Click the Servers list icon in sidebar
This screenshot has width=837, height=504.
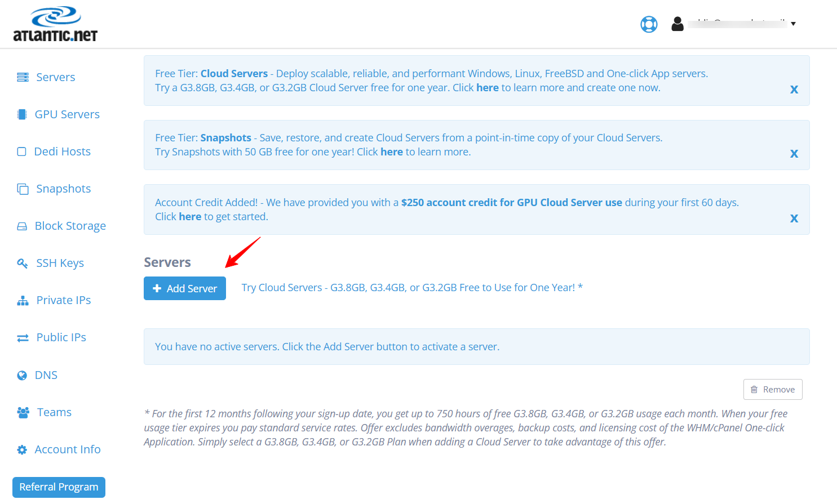tap(23, 77)
